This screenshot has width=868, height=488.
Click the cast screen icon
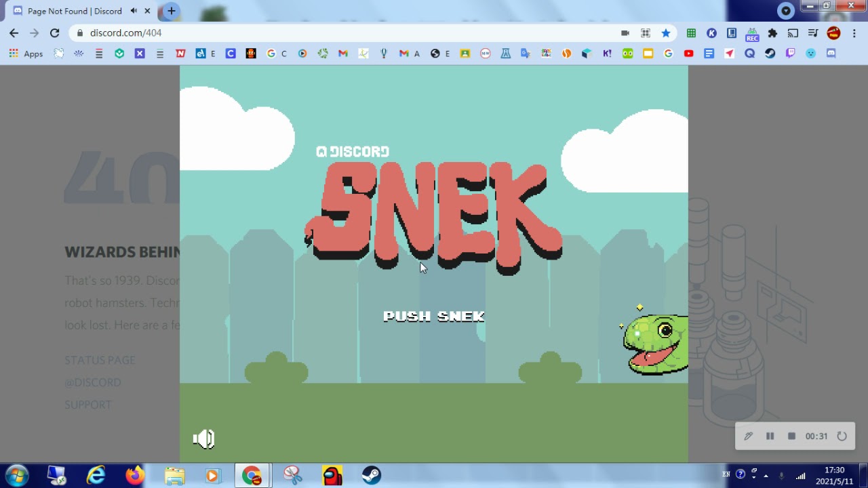coord(793,33)
